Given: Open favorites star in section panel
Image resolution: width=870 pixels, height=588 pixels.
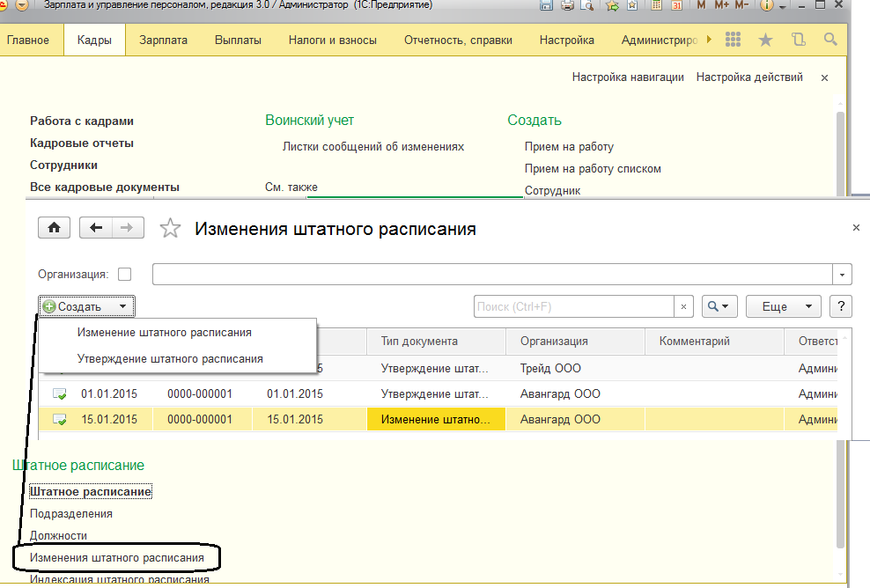Looking at the screenshot, I should click(x=765, y=40).
